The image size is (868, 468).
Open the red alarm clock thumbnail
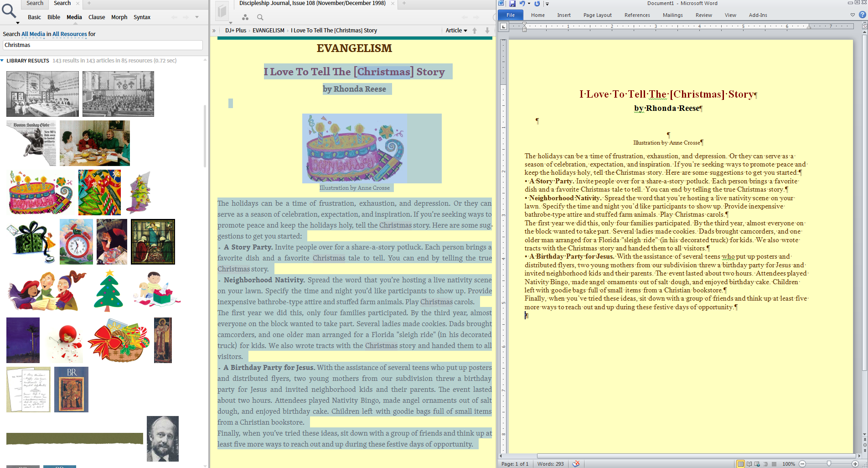click(x=76, y=242)
